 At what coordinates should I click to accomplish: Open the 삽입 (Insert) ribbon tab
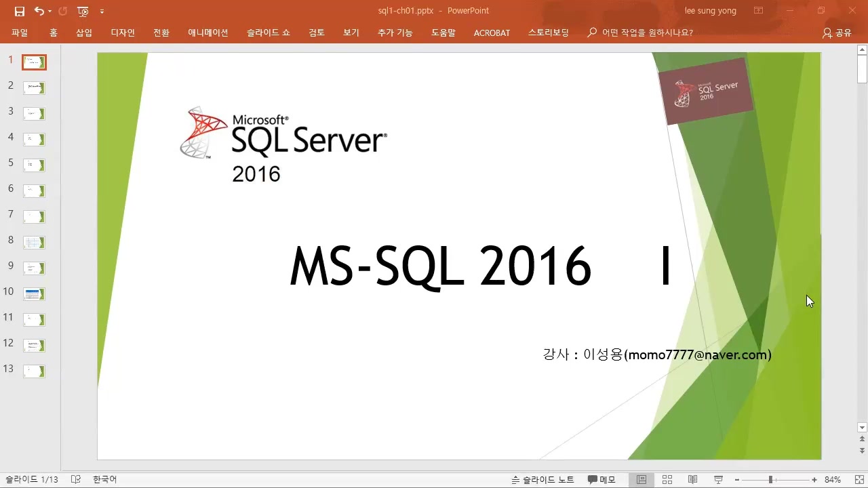(x=84, y=33)
